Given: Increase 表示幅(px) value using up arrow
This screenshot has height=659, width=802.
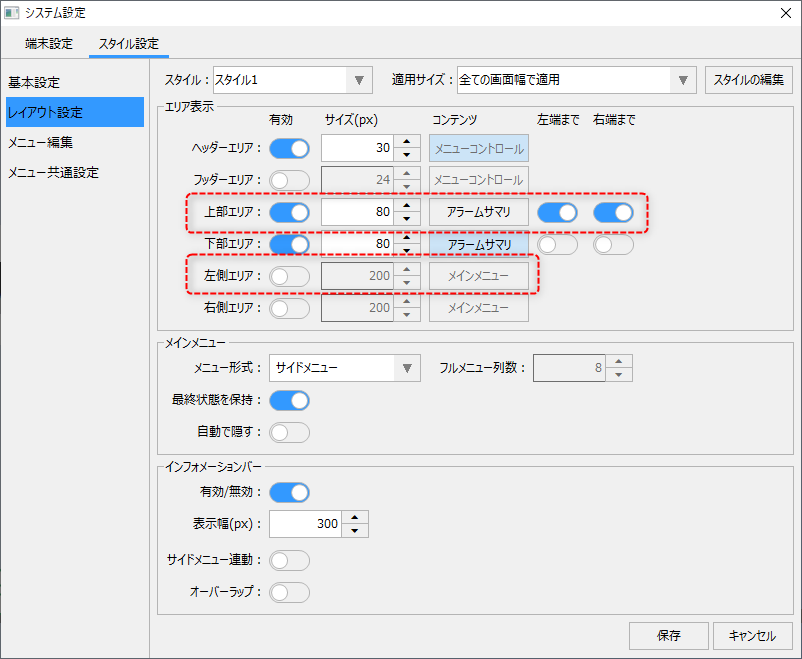Looking at the screenshot, I should click(355, 517).
